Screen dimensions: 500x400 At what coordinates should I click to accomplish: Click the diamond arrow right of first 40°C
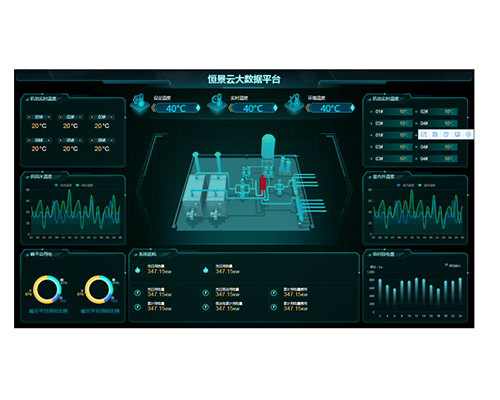coord(198,108)
